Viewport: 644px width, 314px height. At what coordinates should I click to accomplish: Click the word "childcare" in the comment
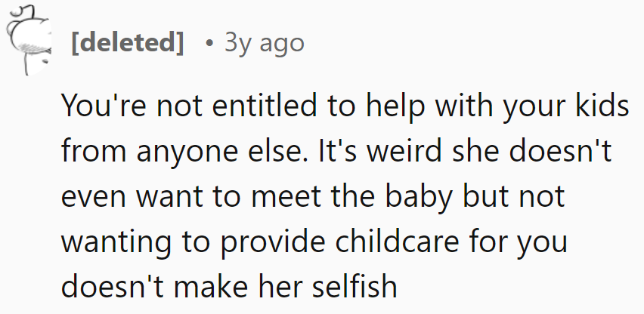pos(397,241)
